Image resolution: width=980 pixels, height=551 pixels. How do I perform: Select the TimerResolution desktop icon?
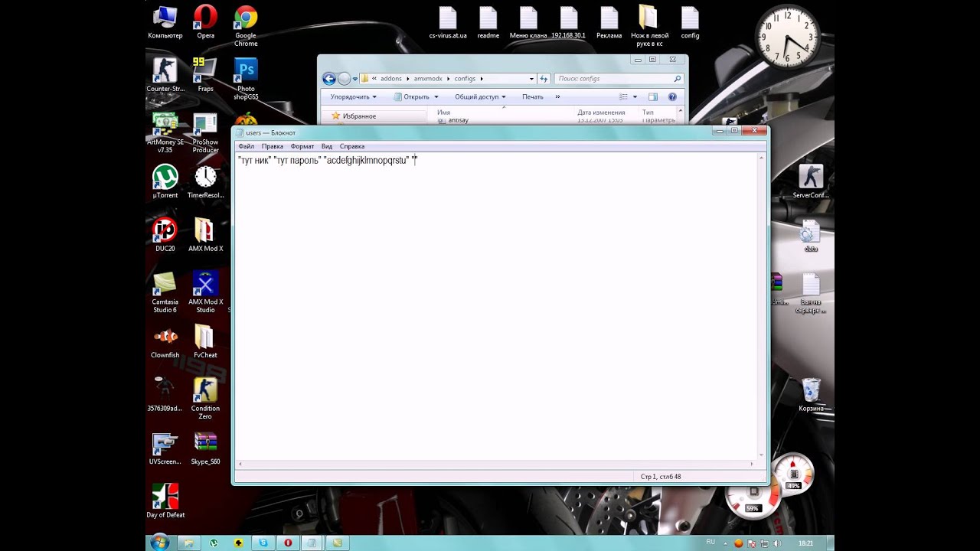205,182
